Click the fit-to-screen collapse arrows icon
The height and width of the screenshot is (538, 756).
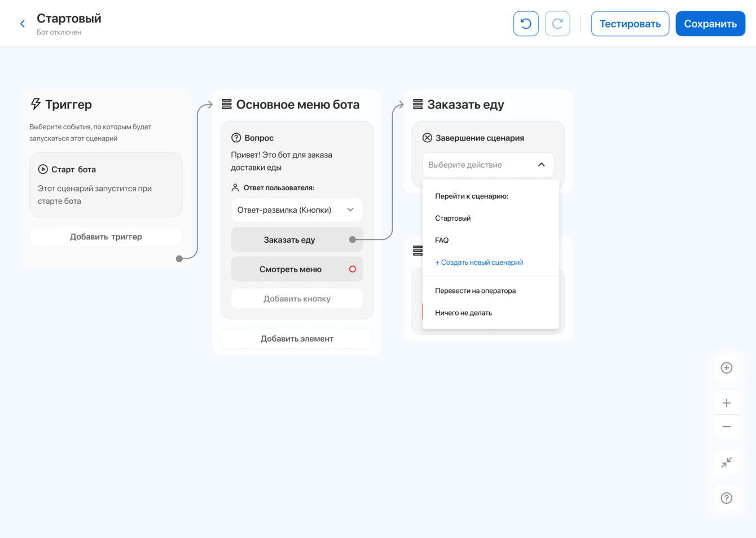pyautogui.click(x=727, y=462)
